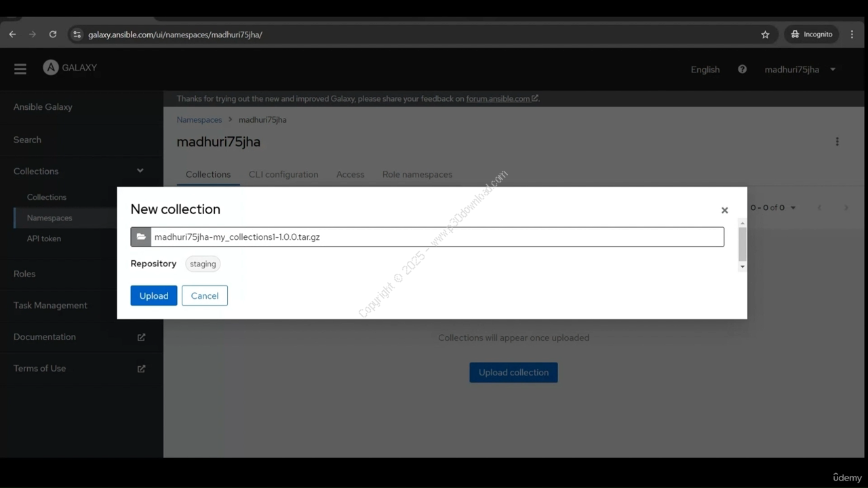Click external-link icon next to Documentation
The width and height of the screenshot is (868, 488).
(141, 337)
